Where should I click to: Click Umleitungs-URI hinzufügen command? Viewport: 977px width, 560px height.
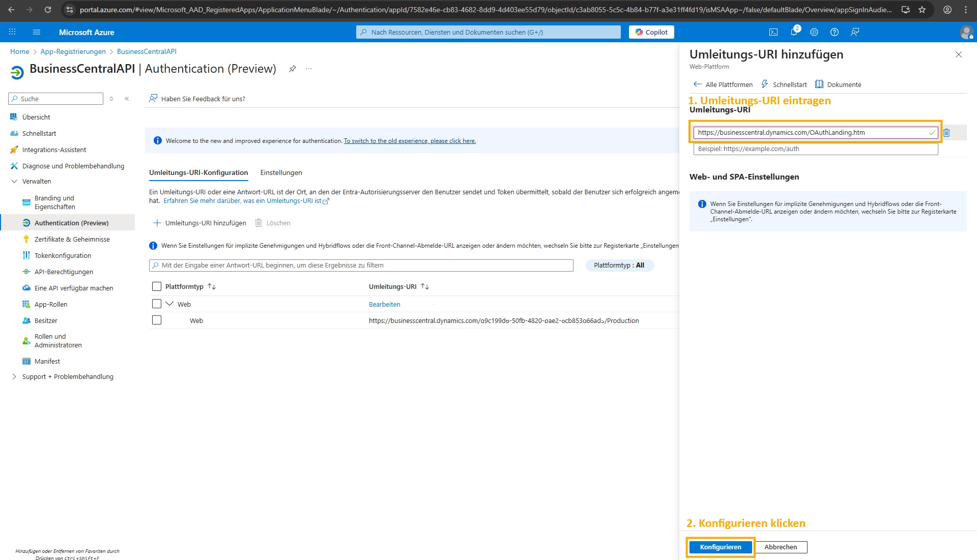199,223
